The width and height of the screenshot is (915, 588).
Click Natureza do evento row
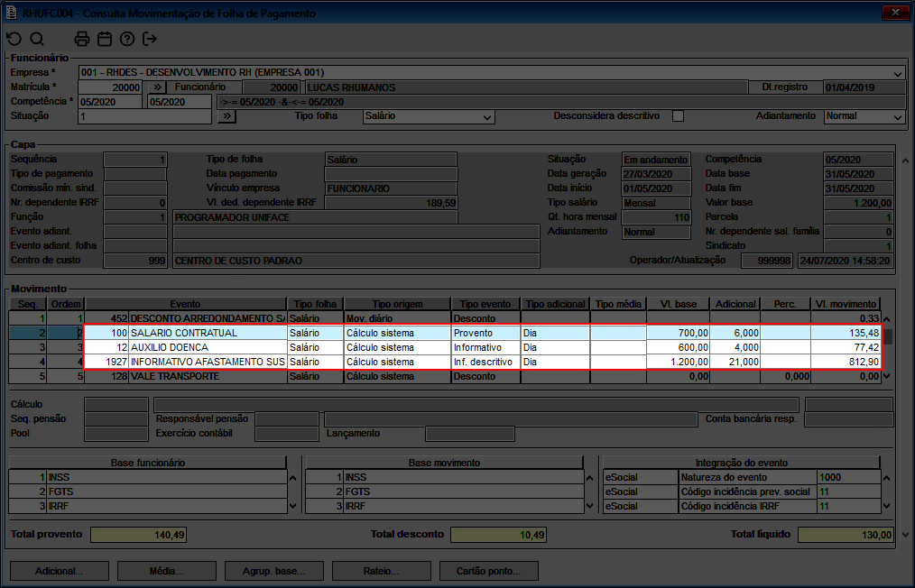pos(742,477)
